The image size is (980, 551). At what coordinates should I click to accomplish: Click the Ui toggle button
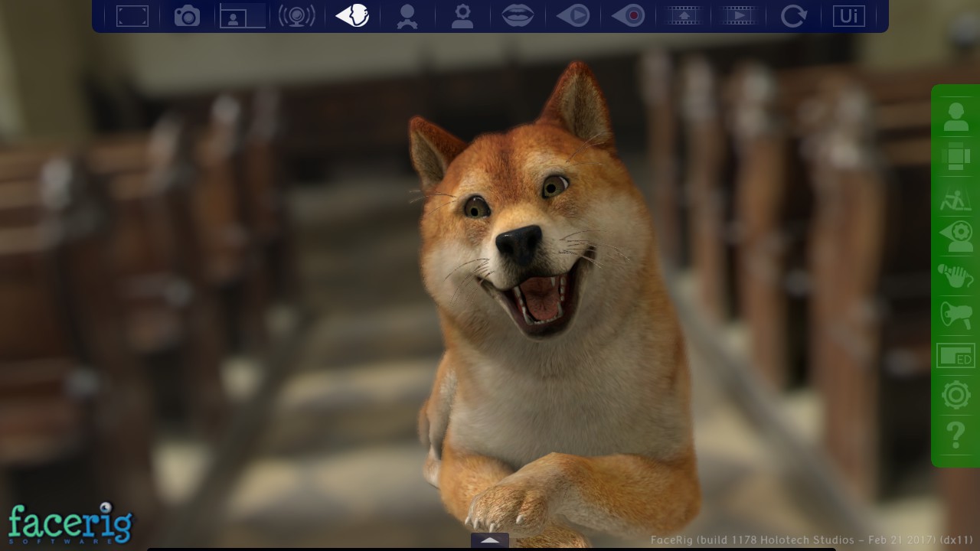coord(848,15)
